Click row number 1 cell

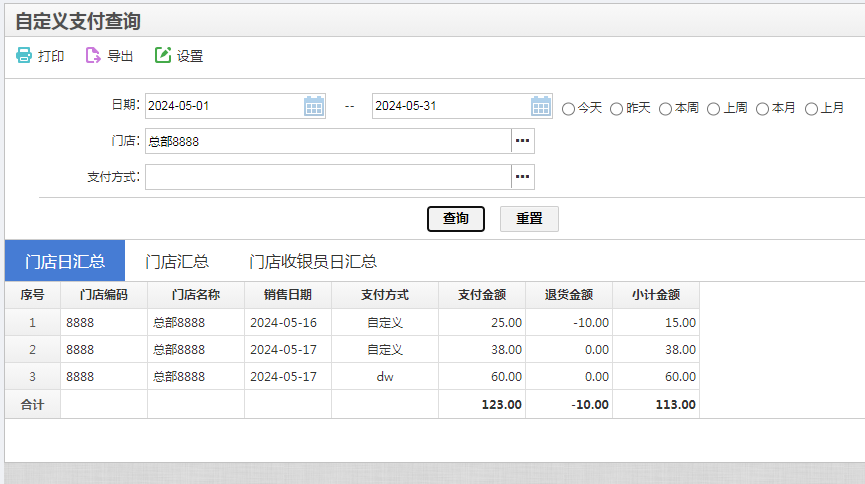[33, 322]
